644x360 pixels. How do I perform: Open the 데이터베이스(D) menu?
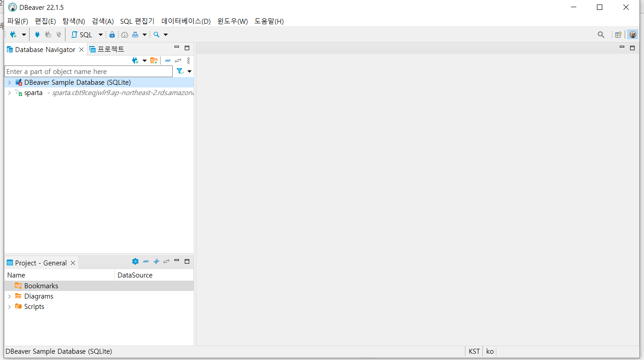click(186, 21)
